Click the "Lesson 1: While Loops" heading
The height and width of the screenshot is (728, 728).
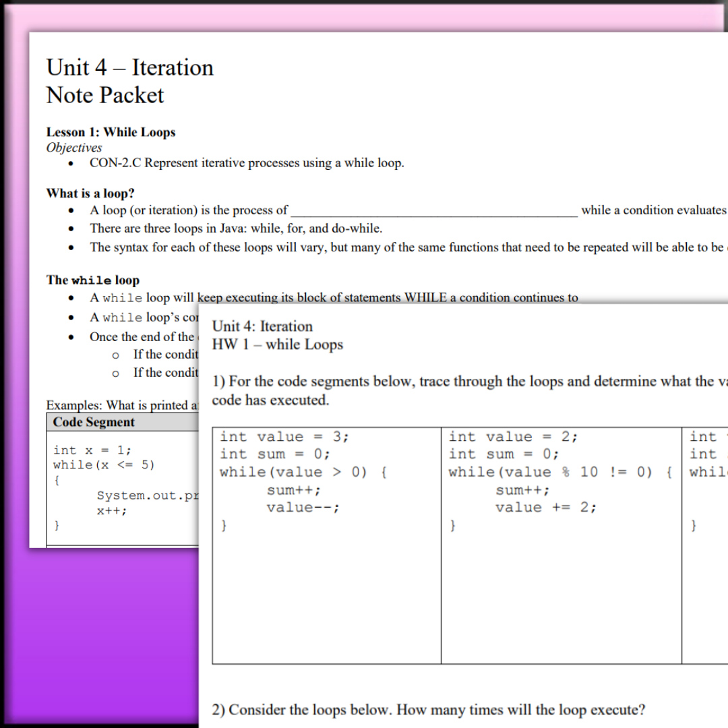click(x=111, y=132)
